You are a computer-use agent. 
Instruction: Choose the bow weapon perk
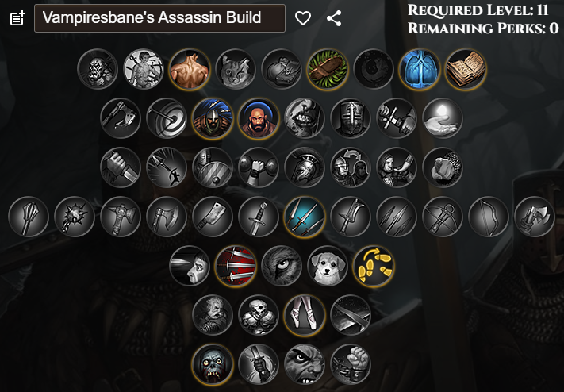tap(489, 217)
